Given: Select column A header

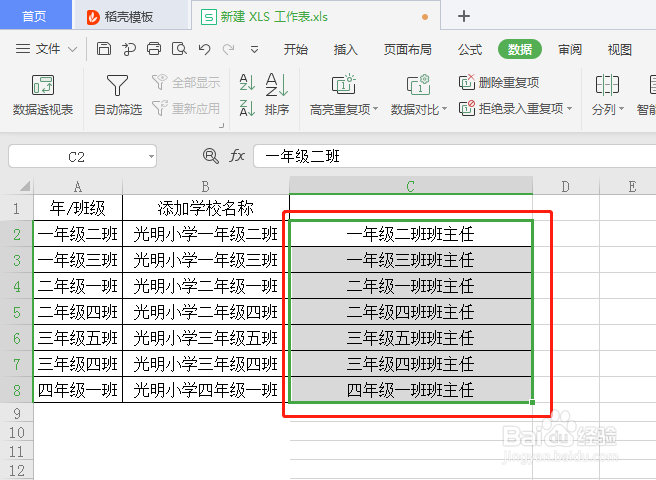Looking at the screenshot, I should click(x=78, y=186).
